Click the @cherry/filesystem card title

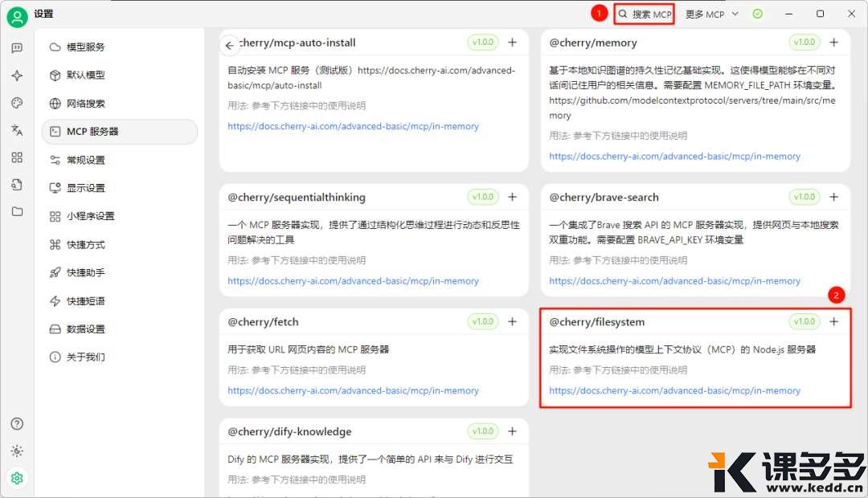point(596,321)
